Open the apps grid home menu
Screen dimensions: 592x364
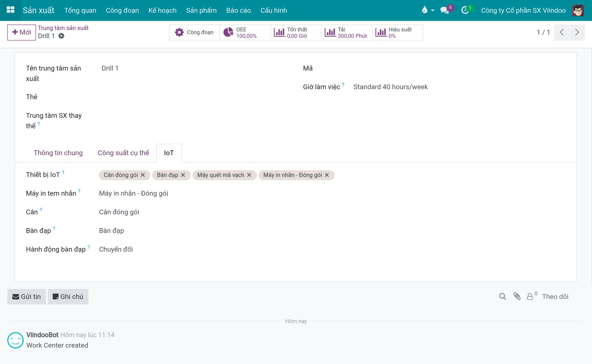(10, 10)
